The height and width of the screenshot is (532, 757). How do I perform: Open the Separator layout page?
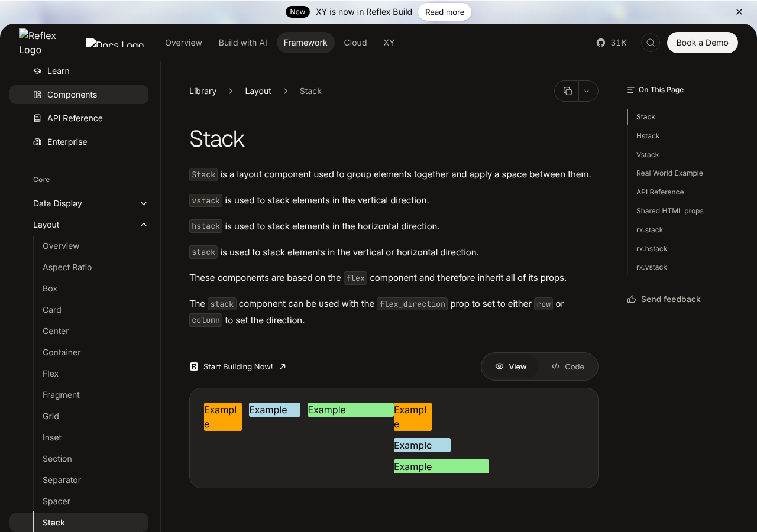[x=62, y=480]
